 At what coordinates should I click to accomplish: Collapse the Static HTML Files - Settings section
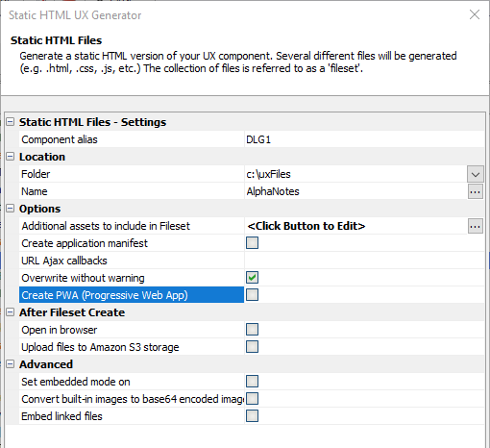[x=11, y=122]
